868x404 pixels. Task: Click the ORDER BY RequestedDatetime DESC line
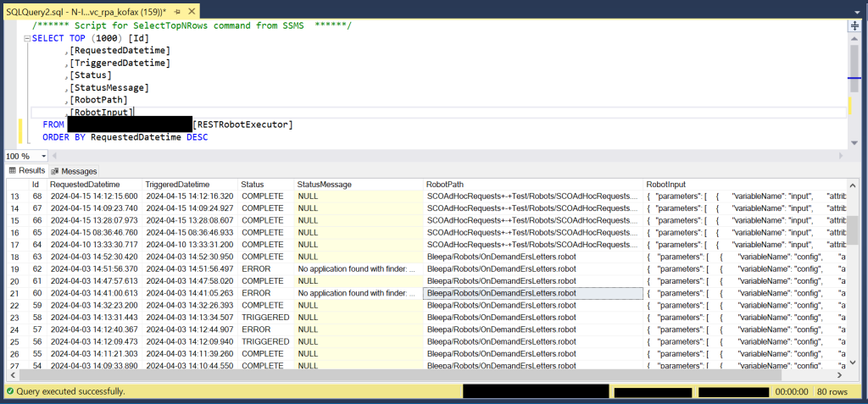125,136
